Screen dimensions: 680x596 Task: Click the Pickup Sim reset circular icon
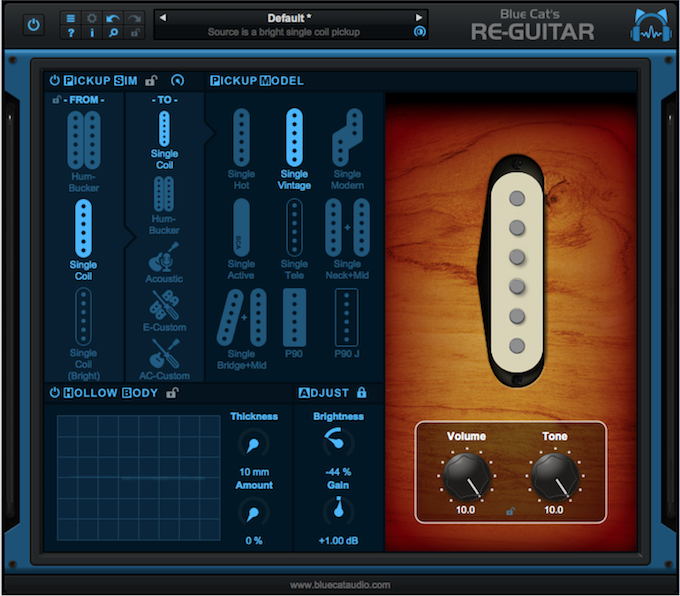pos(177,81)
